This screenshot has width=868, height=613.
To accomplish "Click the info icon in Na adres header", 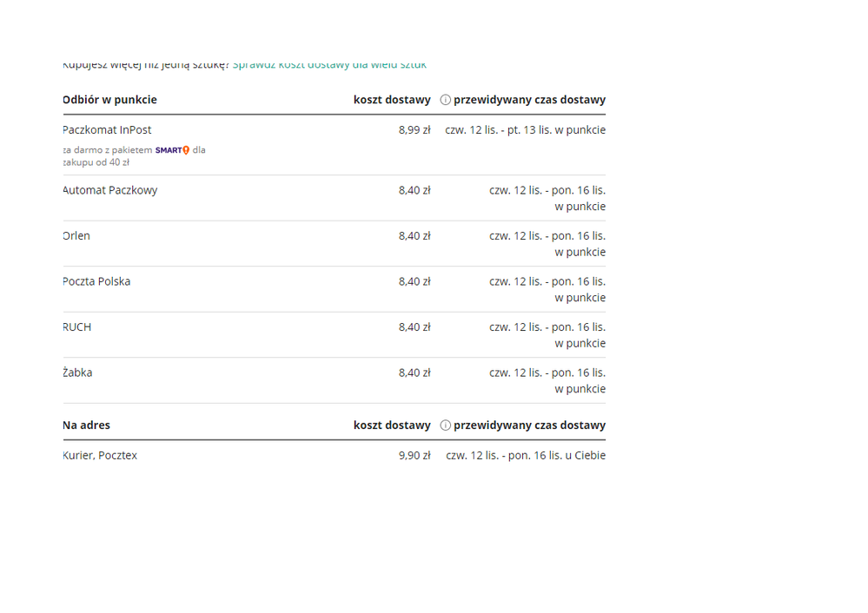I will pyautogui.click(x=445, y=425).
